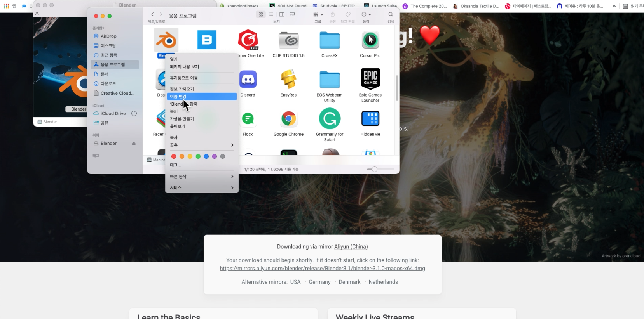644x319 pixels.
Task: Apply the red tag color
Action: pos(174,156)
